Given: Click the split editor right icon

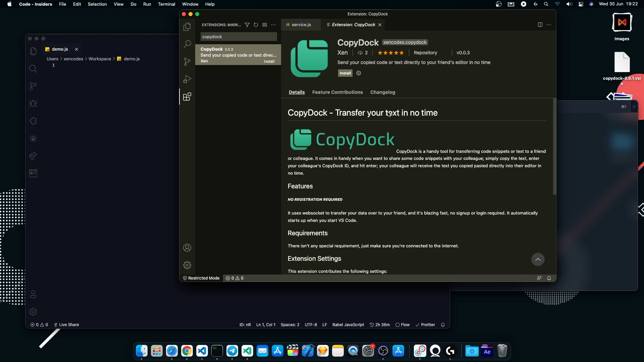Looking at the screenshot, I should coord(540,25).
